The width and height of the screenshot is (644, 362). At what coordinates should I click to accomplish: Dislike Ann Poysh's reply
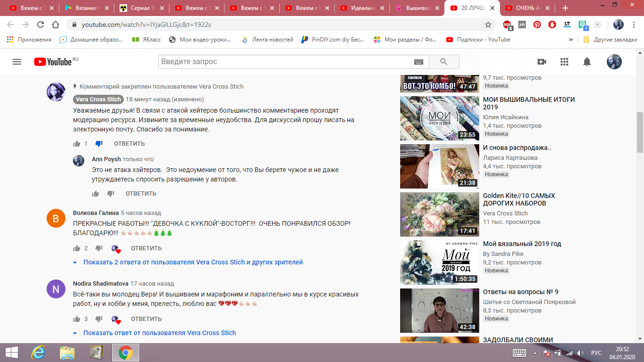coord(111,194)
